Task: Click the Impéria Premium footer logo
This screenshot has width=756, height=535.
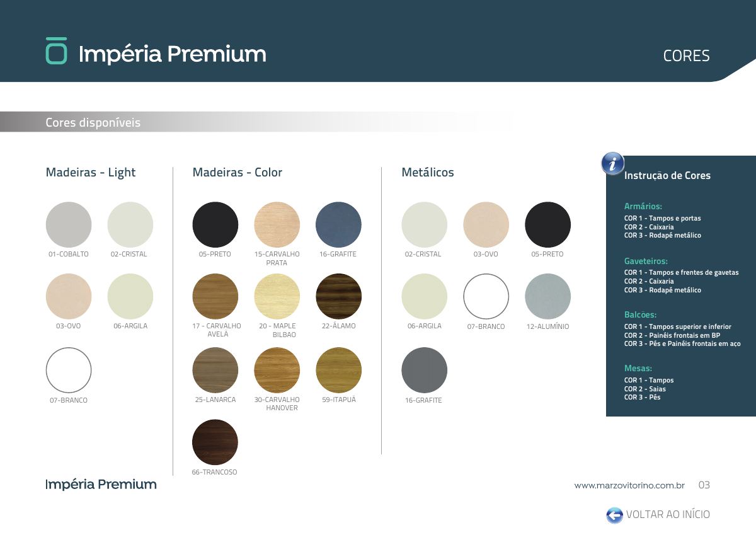Action: tap(101, 485)
